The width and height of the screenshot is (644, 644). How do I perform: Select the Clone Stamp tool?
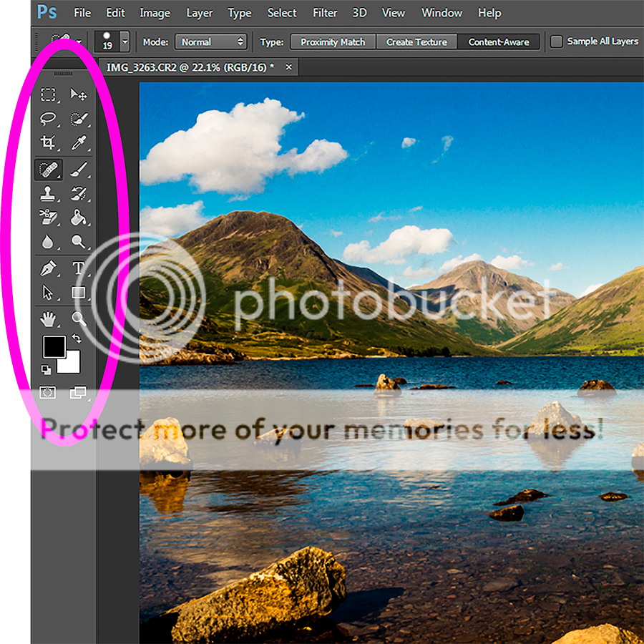coord(48,193)
